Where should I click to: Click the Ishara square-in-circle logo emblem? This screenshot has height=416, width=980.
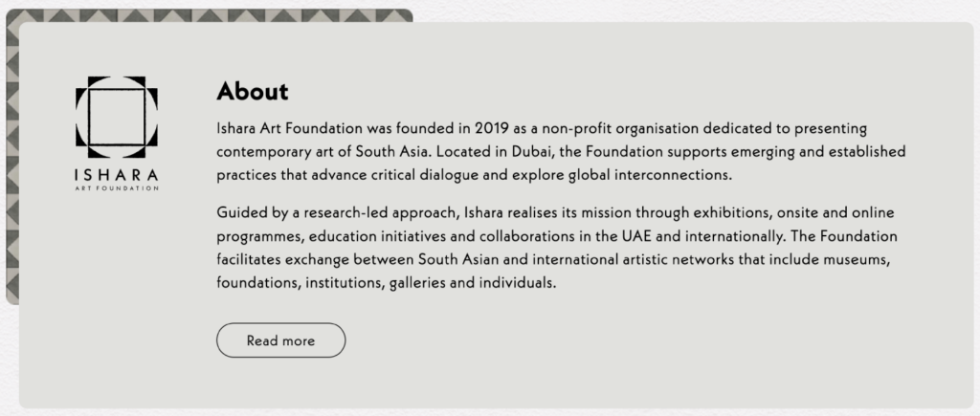[116, 117]
